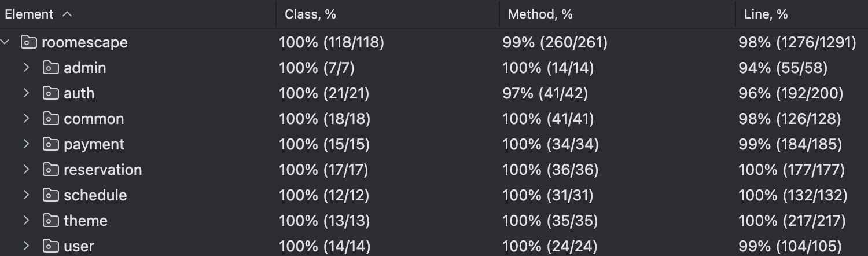Viewport: 868px width, 256px height.
Task: Sort by the Method, % column
Action: point(540,14)
